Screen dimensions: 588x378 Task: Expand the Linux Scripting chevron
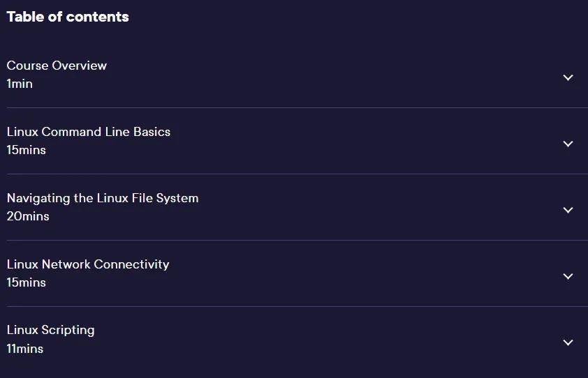tap(568, 342)
